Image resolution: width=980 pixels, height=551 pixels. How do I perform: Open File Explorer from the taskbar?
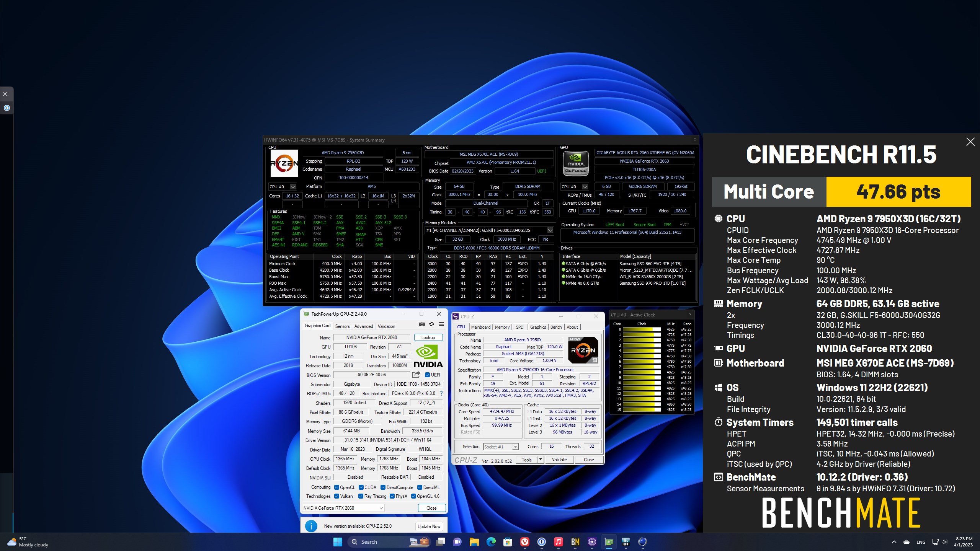pyautogui.click(x=474, y=542)
